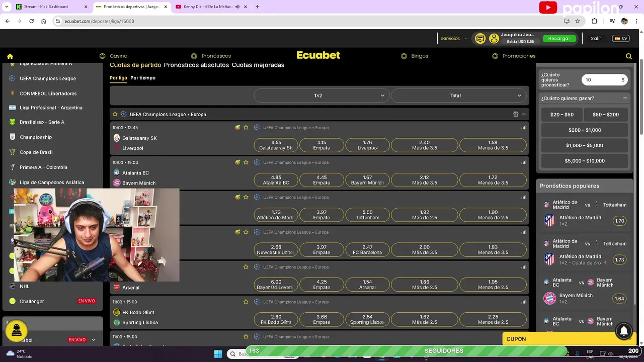This screenshot has height=362, width=644.
Task: Open the Windows Start menu
Action: (218, 354)
